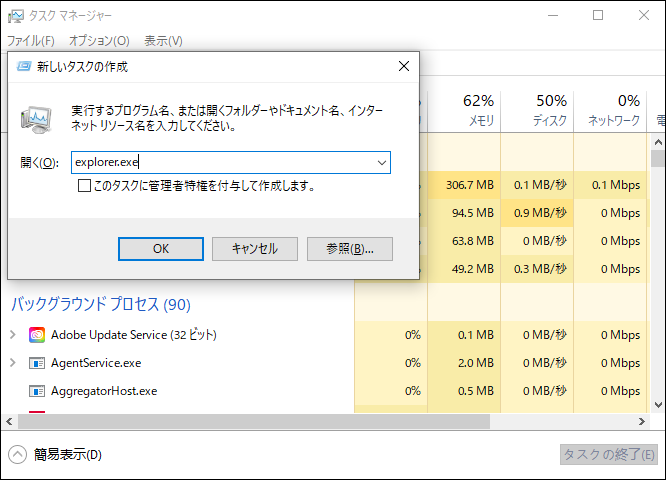Click the Adobe Update Service icon
Viewport: 666px width, 480px height.
pyautogui.click(x=37, y=335)
